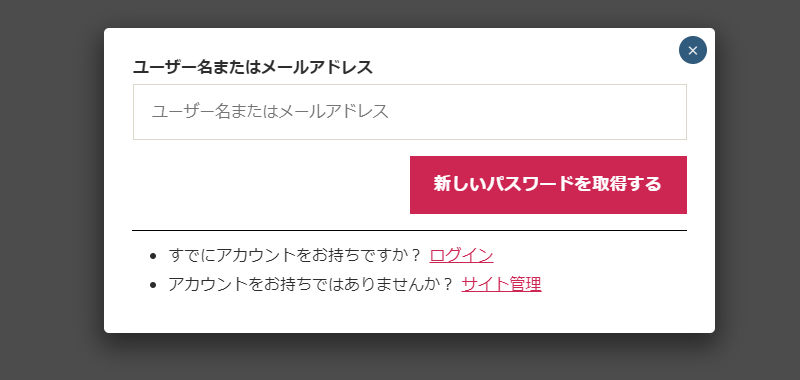This screenshot has height=380, width=800.
Task: Click the bold ユーザー名またはメールアドレス label
Action: click(x=253, y=67)
